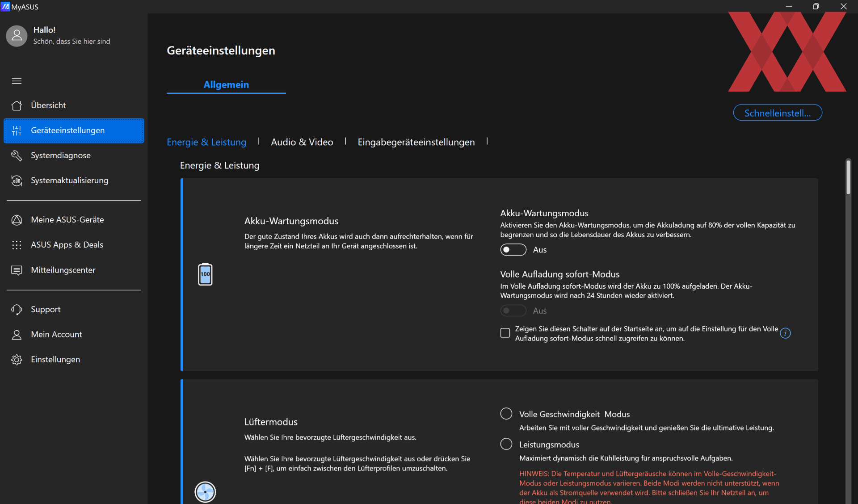Minimize the MyASUS window
The width and height of the screenshot is (858, 504).
point(789,6)
